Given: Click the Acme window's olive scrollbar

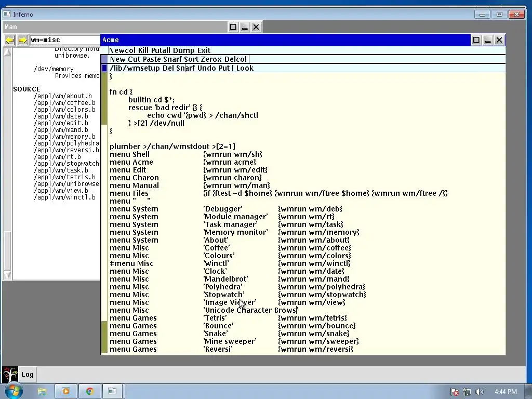Looking at the screenshot, I should tap(104, 212).
